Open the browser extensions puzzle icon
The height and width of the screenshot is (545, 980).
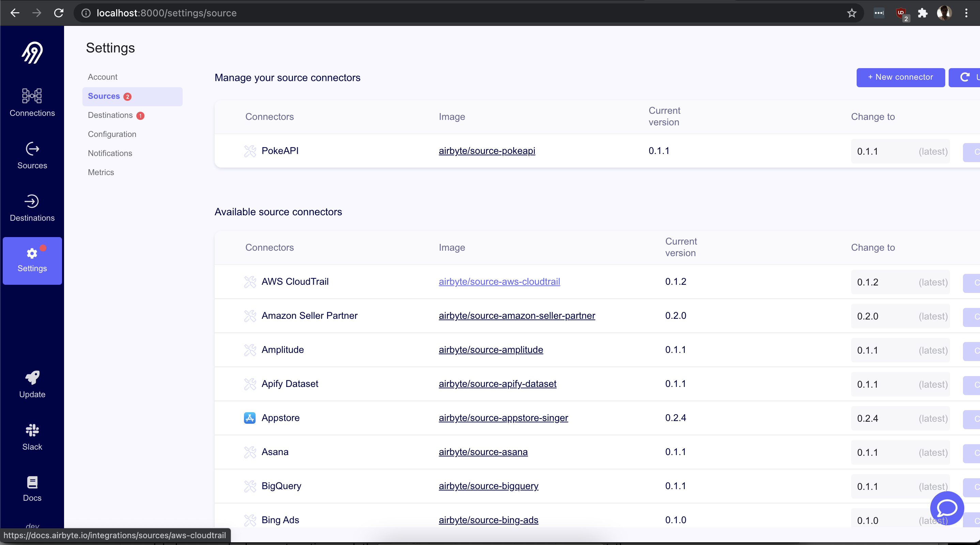923,13
